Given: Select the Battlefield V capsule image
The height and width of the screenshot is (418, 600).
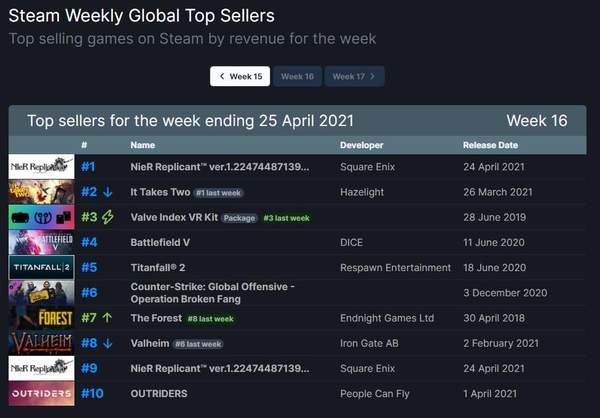Looking at the screenshot, I should pos(41,242).
